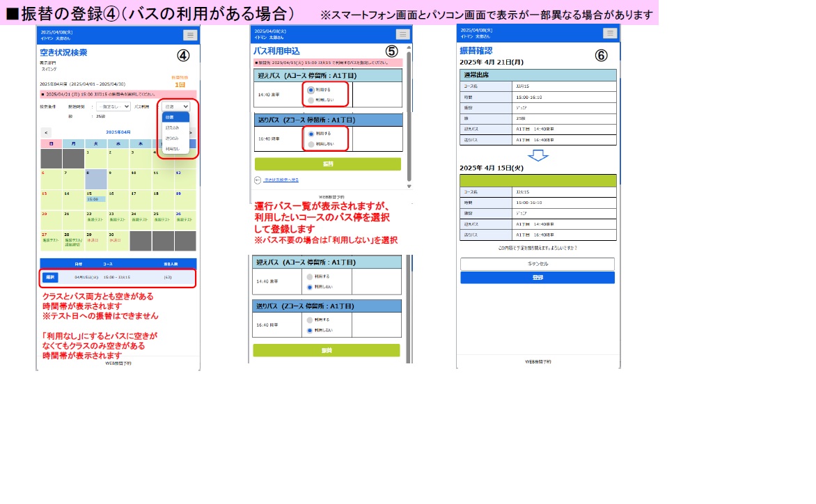Click the green 振替 button in screen ⑤
Screen dimensions: 816x504
(x=327, y=164)
